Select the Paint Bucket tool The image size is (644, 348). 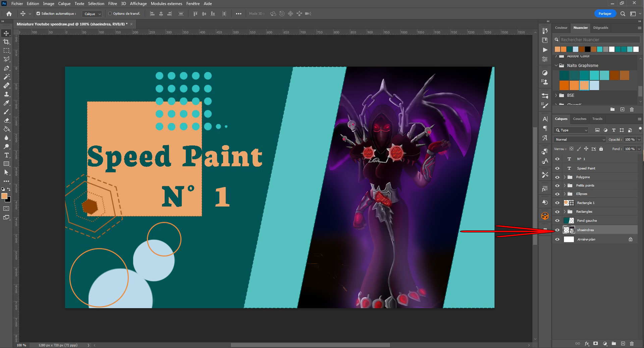6,129
